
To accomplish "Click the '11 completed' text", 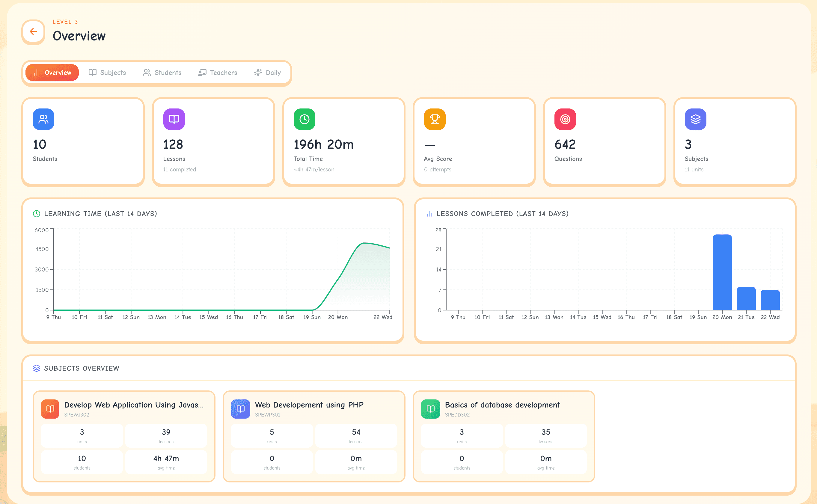I will 179,170.
